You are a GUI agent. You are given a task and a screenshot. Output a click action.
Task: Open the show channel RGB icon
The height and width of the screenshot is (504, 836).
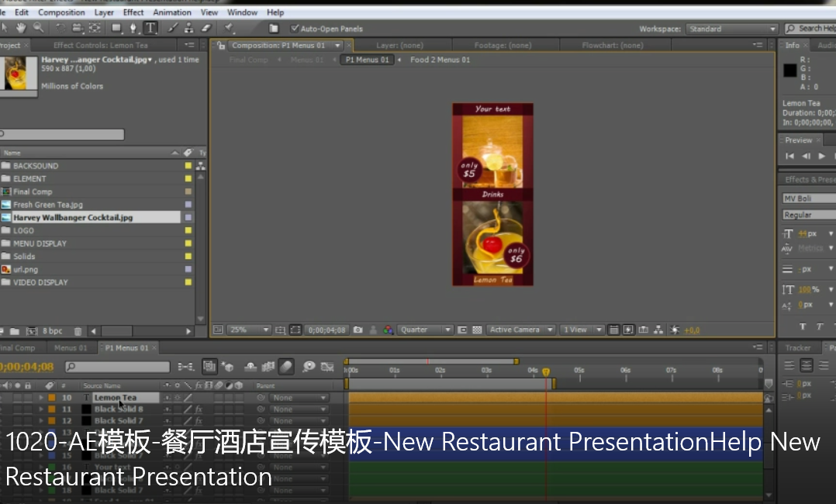(388, 330)
